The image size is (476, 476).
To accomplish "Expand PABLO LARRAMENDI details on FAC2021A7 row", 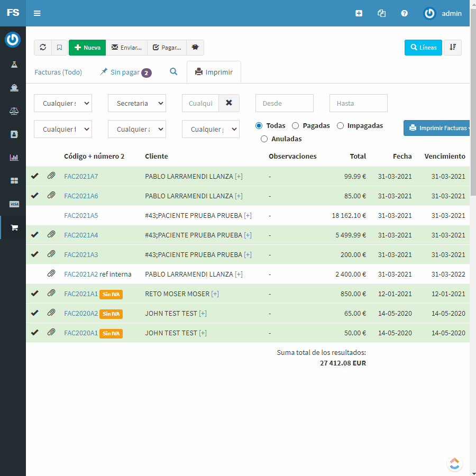I will pos(239,176).
